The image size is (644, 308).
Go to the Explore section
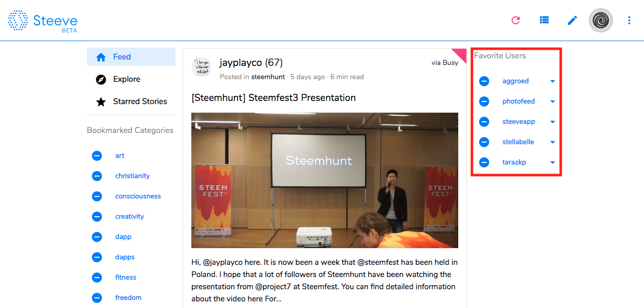(x=131, y=79)
